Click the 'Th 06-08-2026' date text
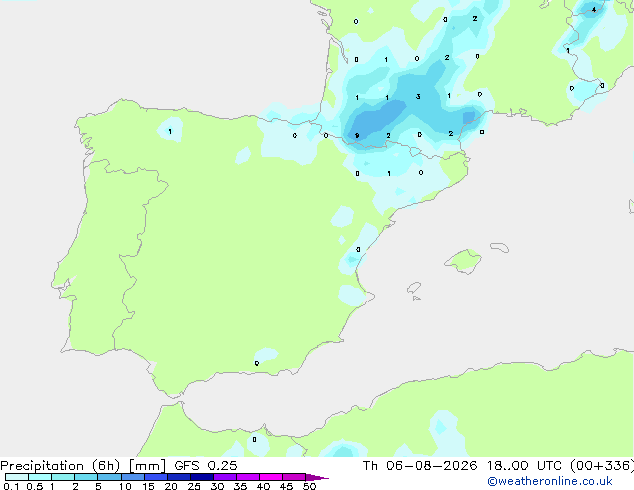 (420, 466)
